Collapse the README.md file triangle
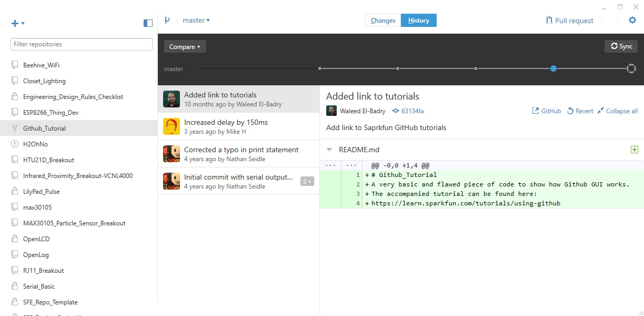The width and height of the screenshot is (644, 316). (330, 150)
